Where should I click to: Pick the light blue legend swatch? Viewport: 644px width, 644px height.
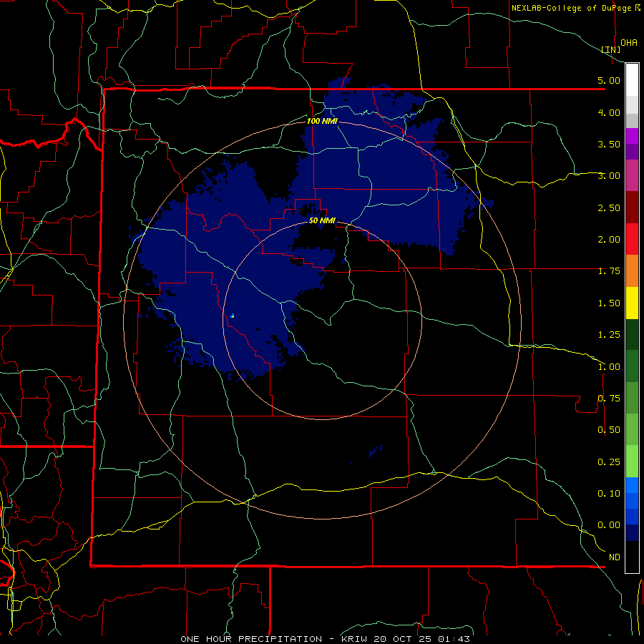tap(632, 485)
